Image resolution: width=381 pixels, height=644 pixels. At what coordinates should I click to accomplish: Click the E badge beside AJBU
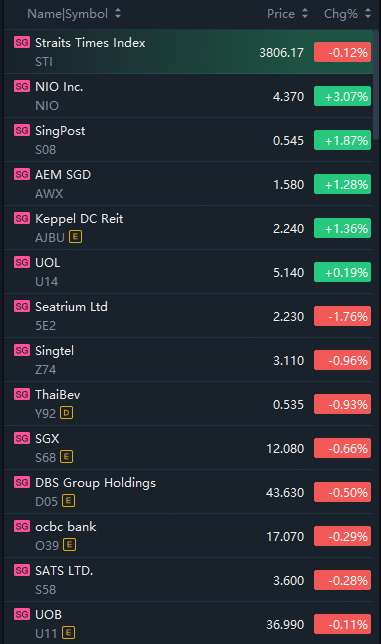click(76, 237)
